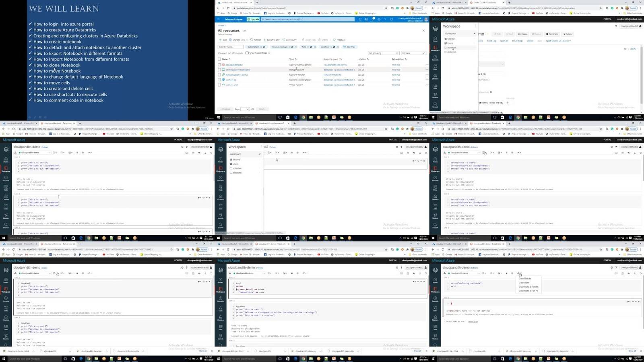Open settings gear in Azure portal header
The height and width of the screenshot is (362, 644).
click(x=379, y=19)
